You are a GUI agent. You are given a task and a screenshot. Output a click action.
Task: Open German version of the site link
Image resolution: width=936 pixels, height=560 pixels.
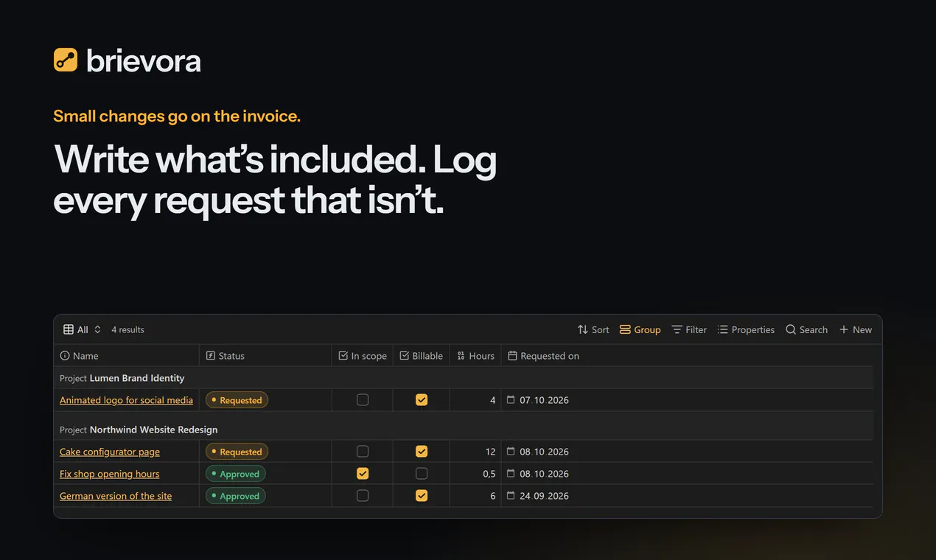(116, 496)
